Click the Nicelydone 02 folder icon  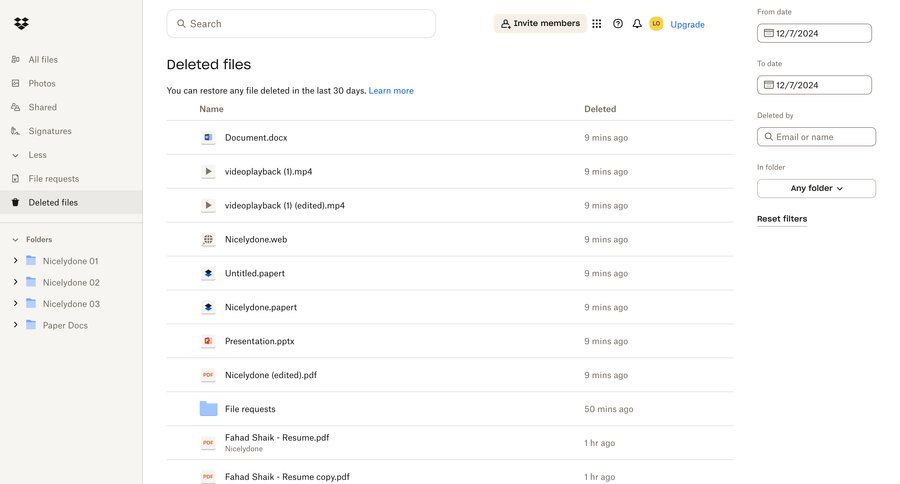coord(31,282)
